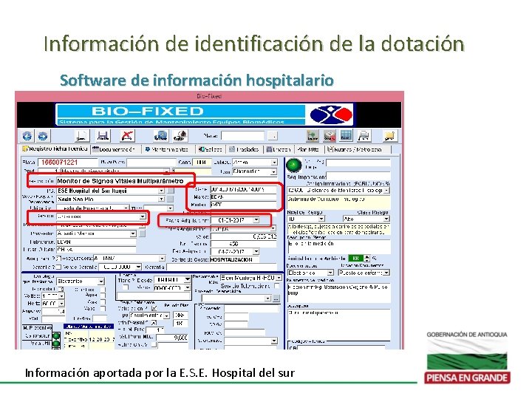Click the blue back arrow icon

click(x=27, y=136)
